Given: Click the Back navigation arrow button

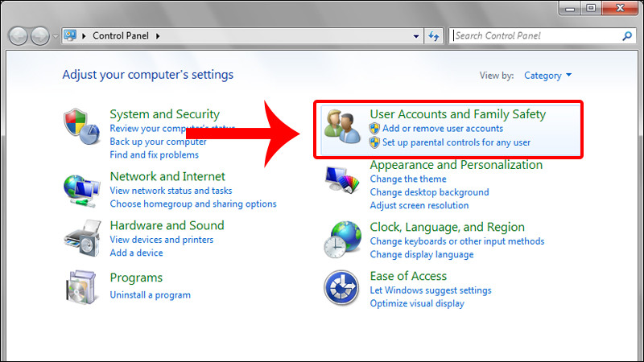Looking at the screenshot, I should point(18,36).
